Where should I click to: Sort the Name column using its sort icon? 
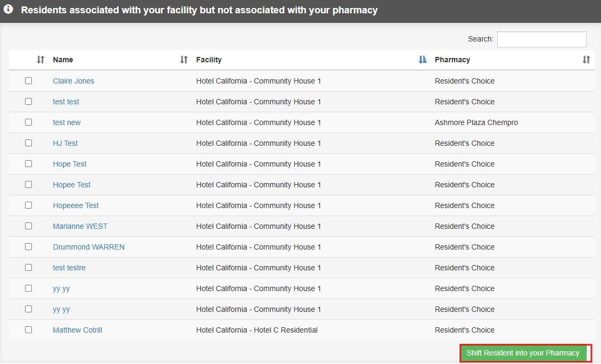pos(183,60)
